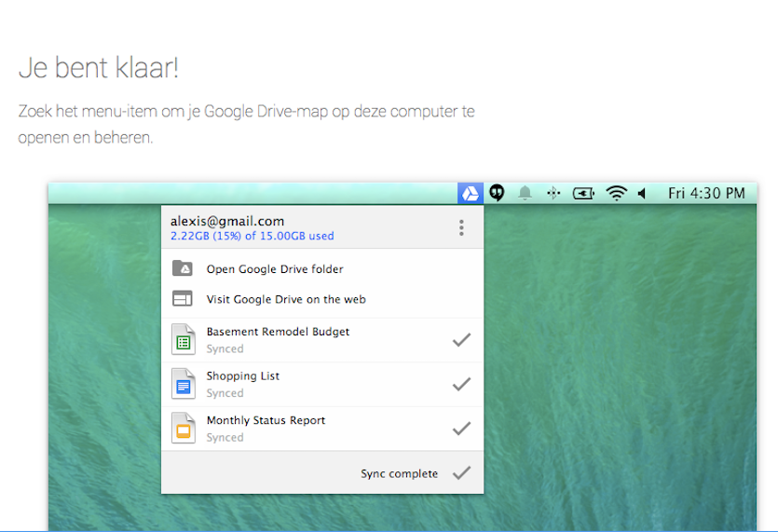The width and height of the screenshot is (778, 532).
Task: Click the Wi-Fi signal icon
Action: 616,193
